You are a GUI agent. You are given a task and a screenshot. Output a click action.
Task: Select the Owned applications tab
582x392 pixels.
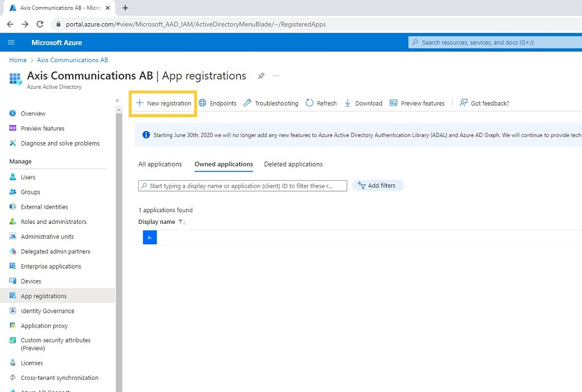coord(224,164)
